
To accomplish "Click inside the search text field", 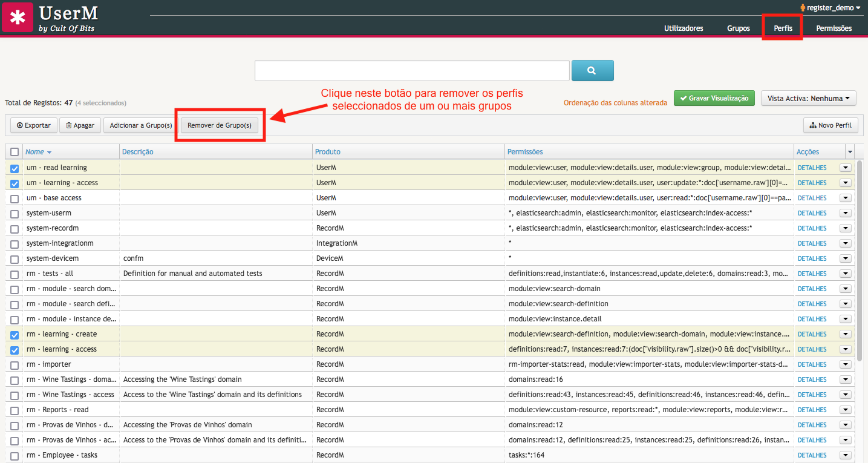I will tap(412, 70).
